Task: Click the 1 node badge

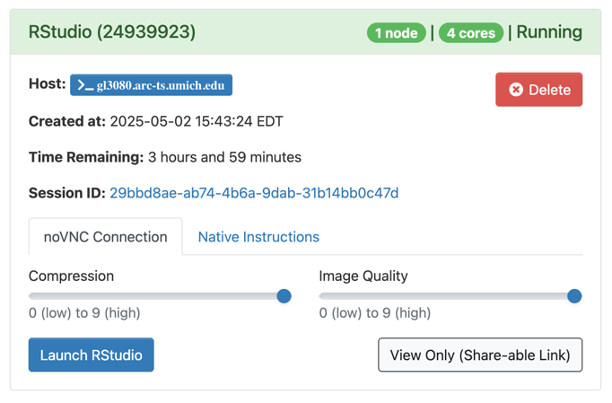Action: click(396, 32)
